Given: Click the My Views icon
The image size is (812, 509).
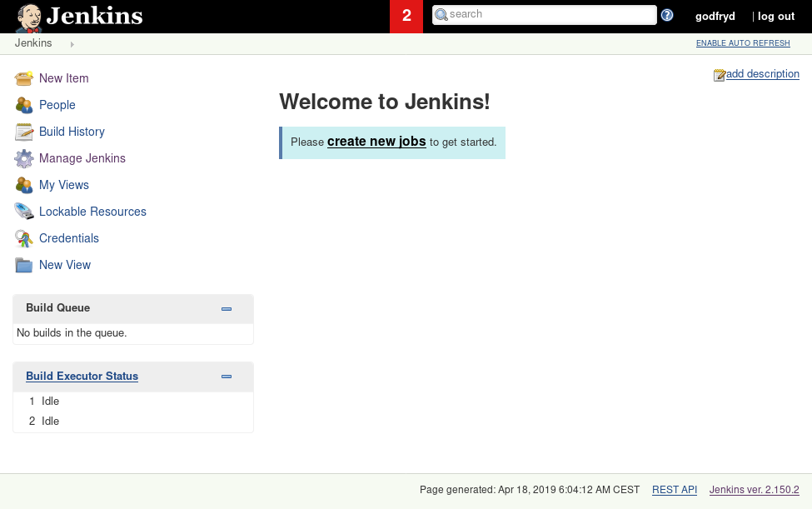Looking at the screenshot, I should (x=23, y=185).
